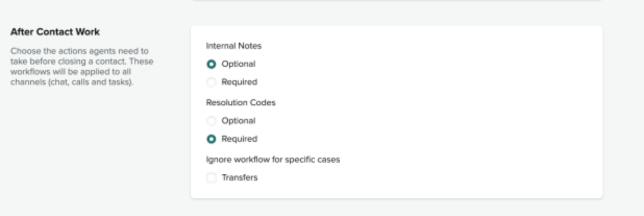Click the Required label under Resolution Codes

[x=239, y=139]
